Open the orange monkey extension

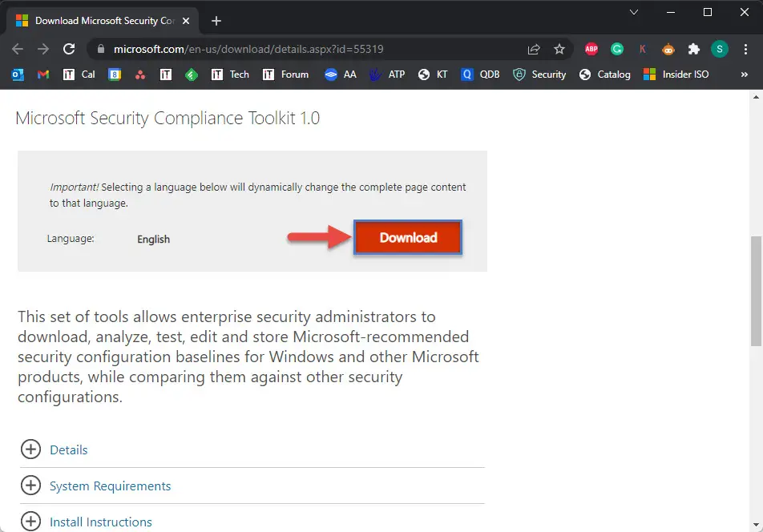668,49
